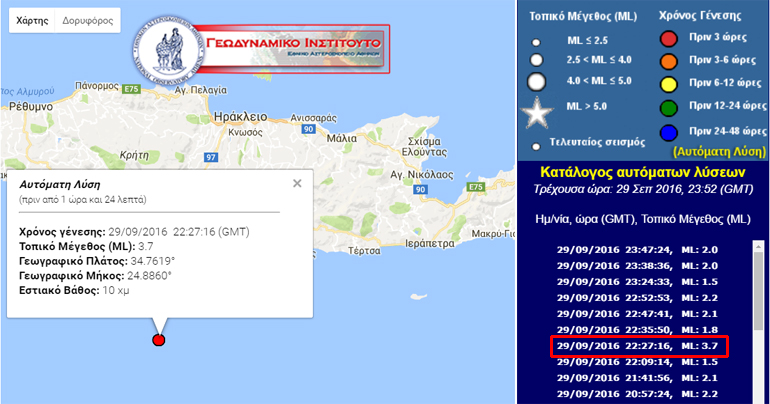This screenshot has width=770, height=404.
Task: Click the Ιεράπετρα town label on map
Action: (430, 243)
